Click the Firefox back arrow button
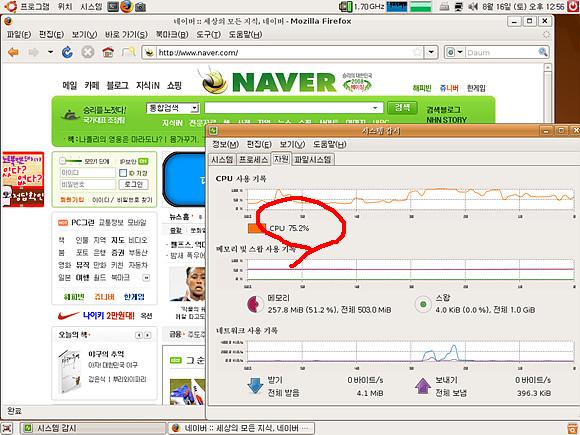The width and height of the screenshot is (580, 435). click(13, 52)
